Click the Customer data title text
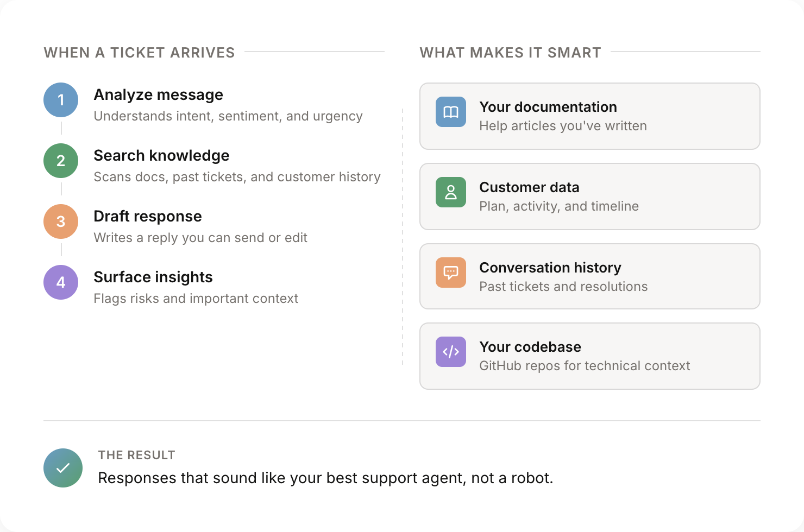The height and width of the screenshot is (532, 804). [529, 187]
